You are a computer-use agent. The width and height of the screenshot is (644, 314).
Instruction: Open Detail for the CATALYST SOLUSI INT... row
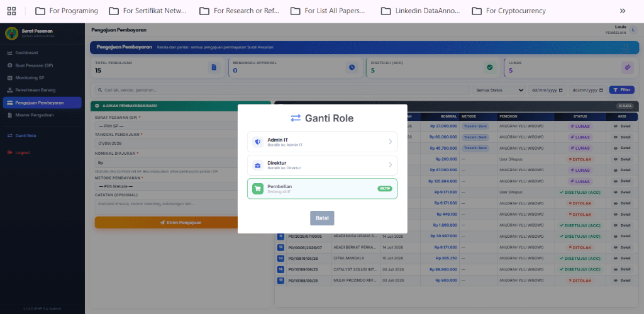622,269
